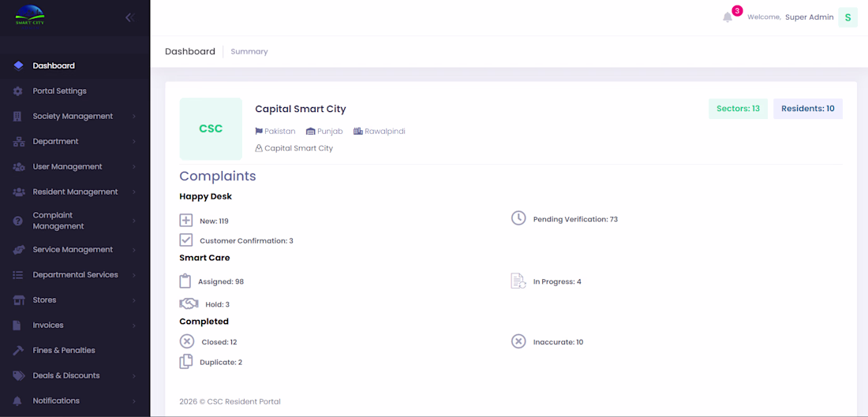Expand Complaint Management submenu arrow
This screenshot has height=417, width=868.
134,221
